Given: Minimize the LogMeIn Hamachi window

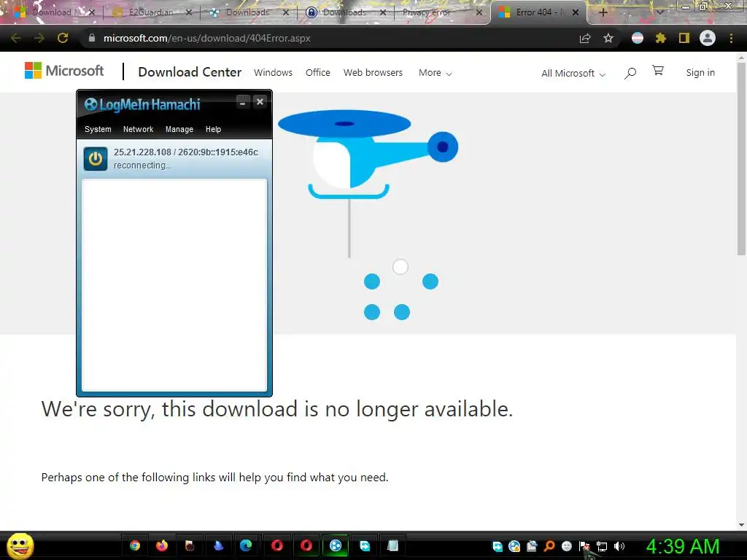Looking at the screenshot, I should point(242,102).
